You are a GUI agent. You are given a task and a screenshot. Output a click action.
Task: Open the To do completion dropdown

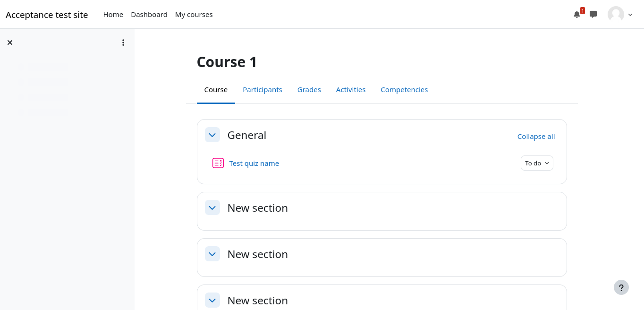[537, 163]
